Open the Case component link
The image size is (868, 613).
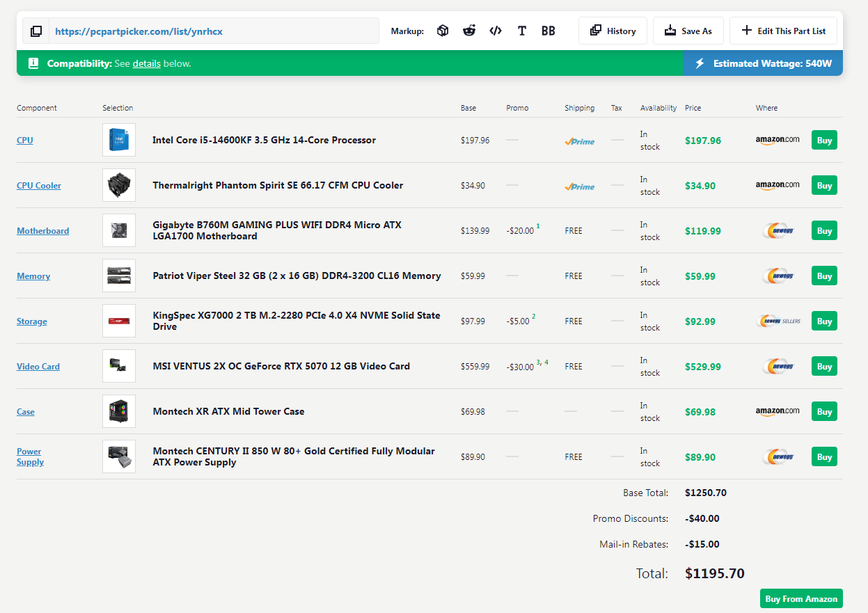click(26, 411)
